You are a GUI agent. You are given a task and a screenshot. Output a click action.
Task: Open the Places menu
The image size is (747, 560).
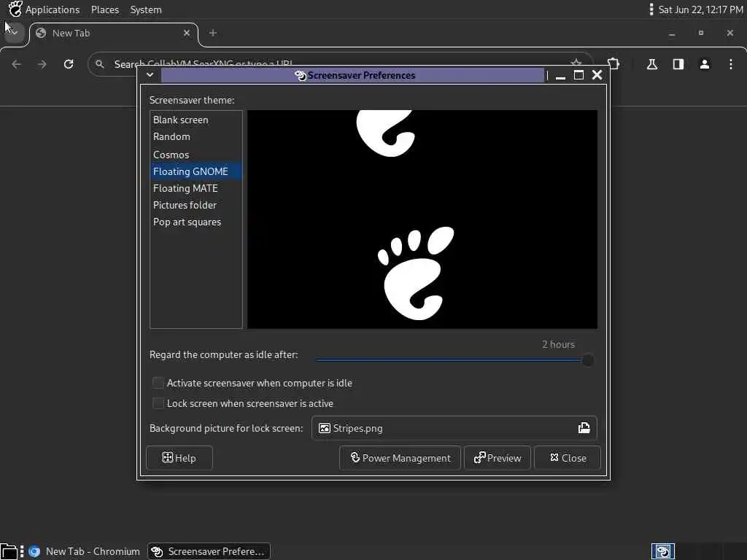click(105, 9)
